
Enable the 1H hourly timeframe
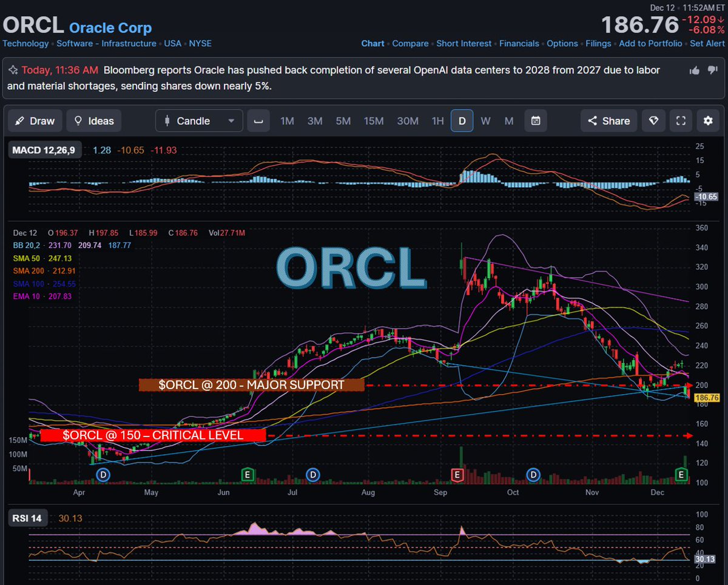click(x=437, y=121)
